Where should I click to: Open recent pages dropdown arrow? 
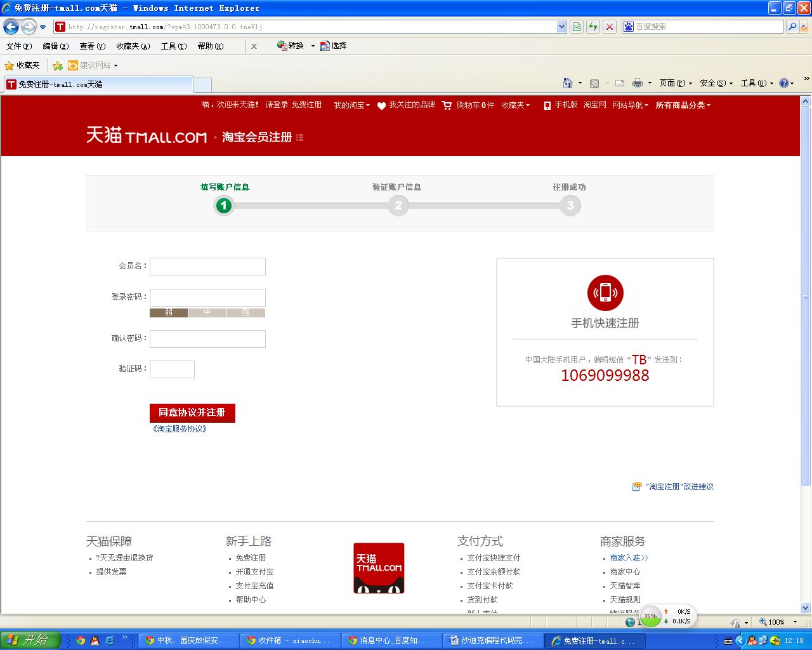click(43, 27)
